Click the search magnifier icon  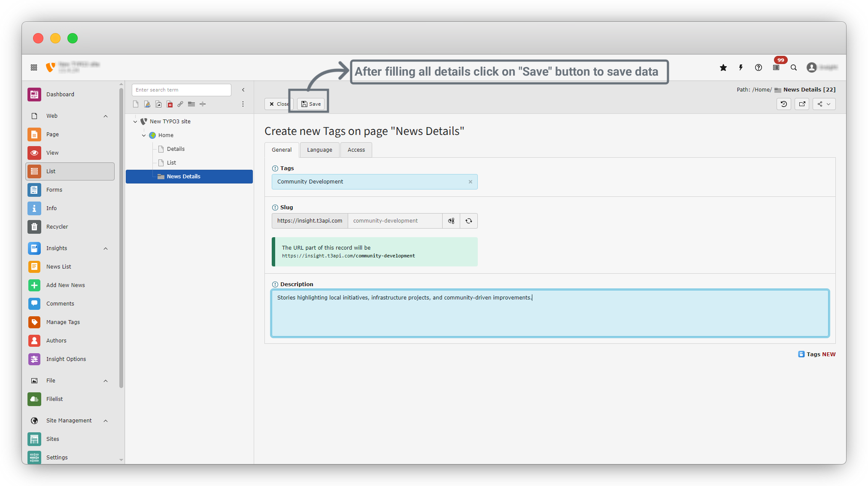point(794,67)
